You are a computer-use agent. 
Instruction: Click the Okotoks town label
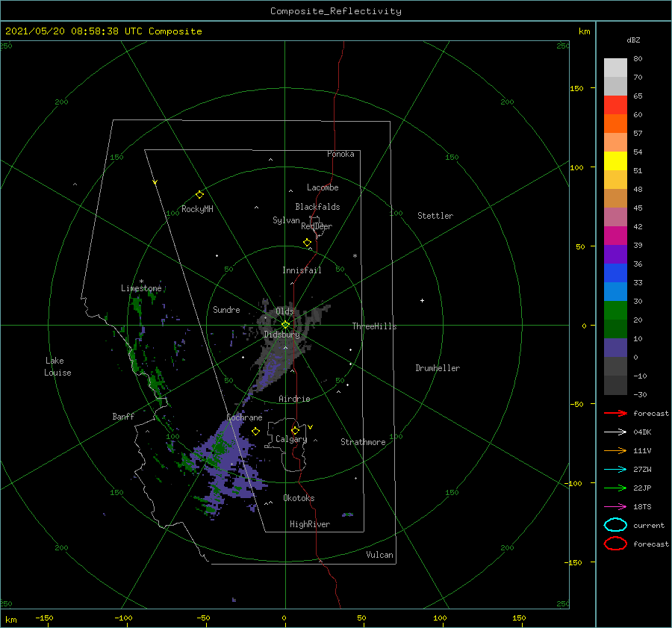click(299, 497)
